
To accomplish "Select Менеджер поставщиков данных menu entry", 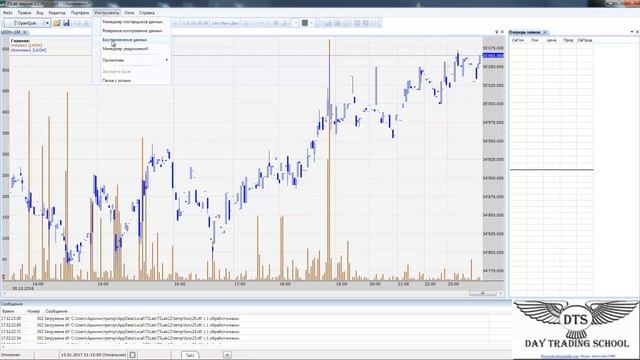I will point(132,22).
